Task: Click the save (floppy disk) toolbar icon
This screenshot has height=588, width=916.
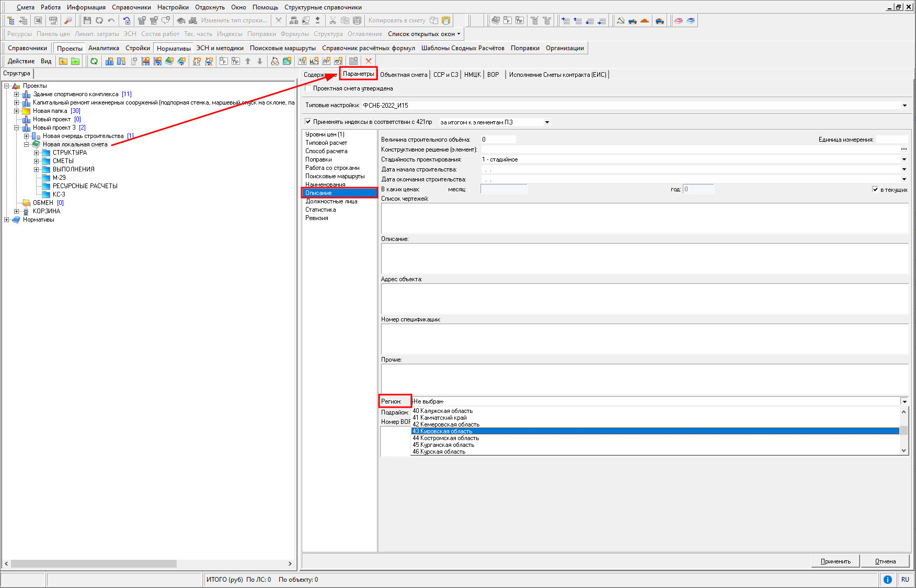Action: click(87, 20)
